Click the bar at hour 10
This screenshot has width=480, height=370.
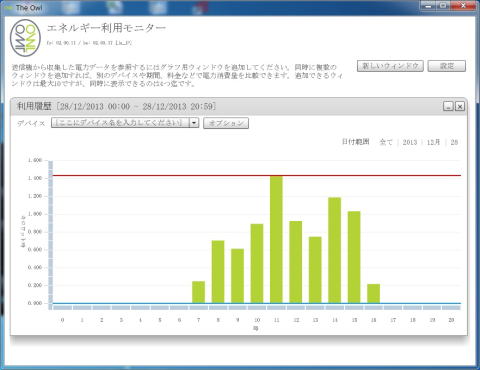point(257,264)
